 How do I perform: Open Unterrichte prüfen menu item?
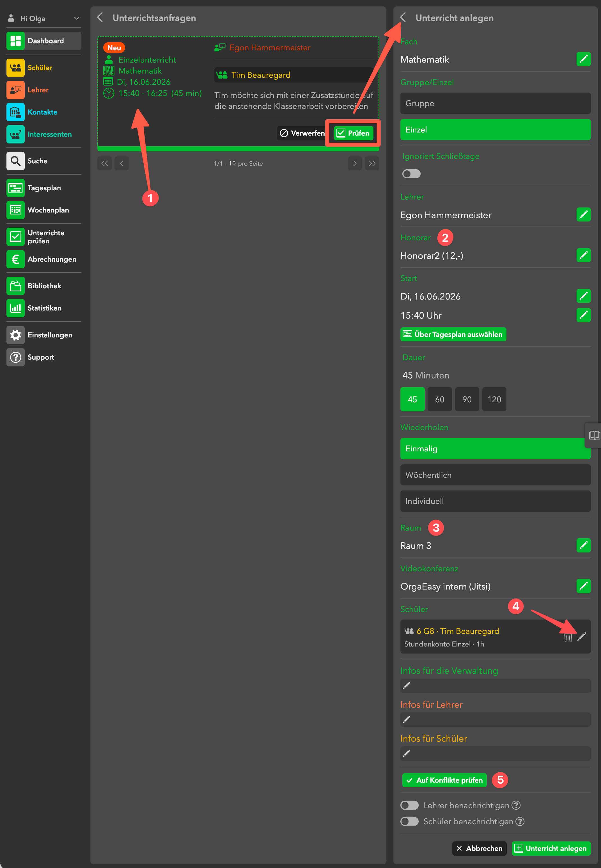click(45, 237)
